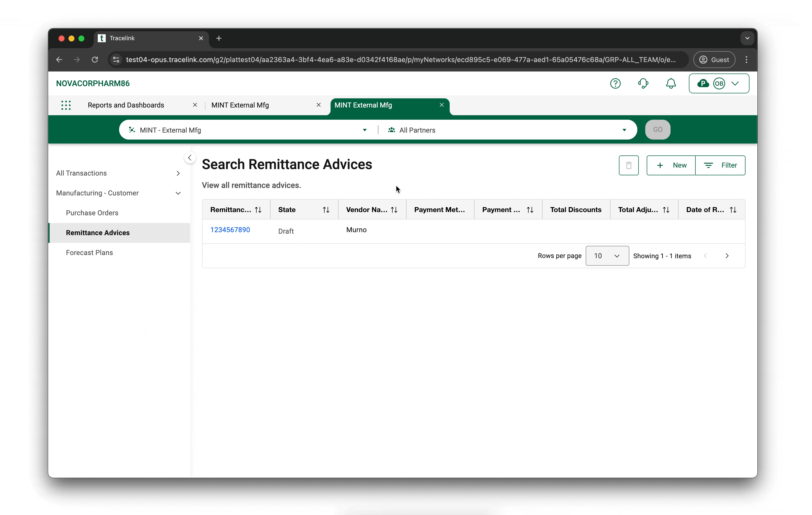The width and height of the screenshot is (812, 515).
Task: Sort by Date of R... column arrows
Action: click(x=733, y=210)
